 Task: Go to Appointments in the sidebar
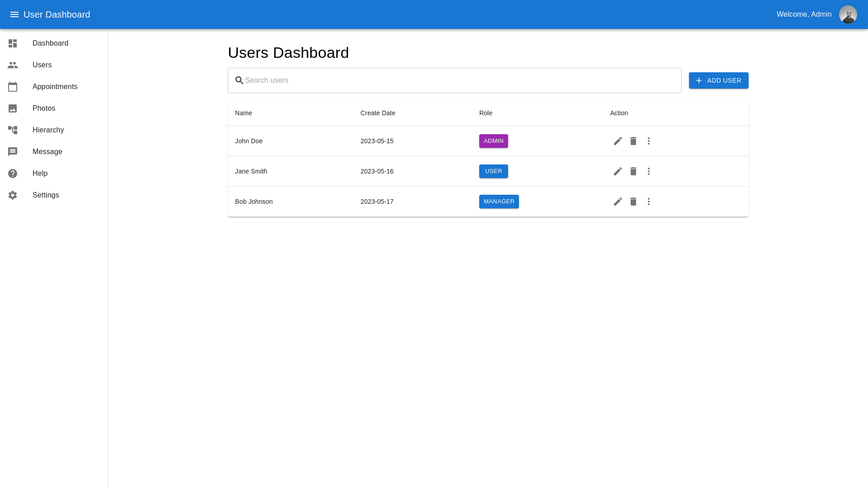pos(55,87)
